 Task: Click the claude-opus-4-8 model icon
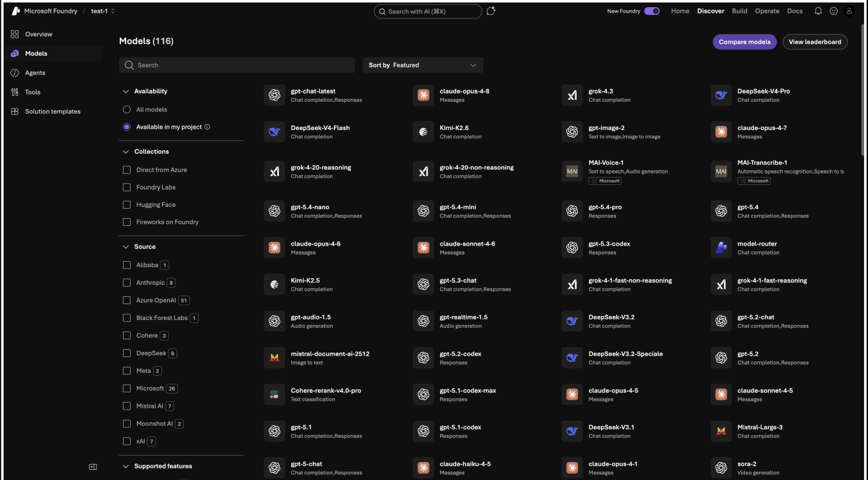pyautogui.click(x=423, y=95)
